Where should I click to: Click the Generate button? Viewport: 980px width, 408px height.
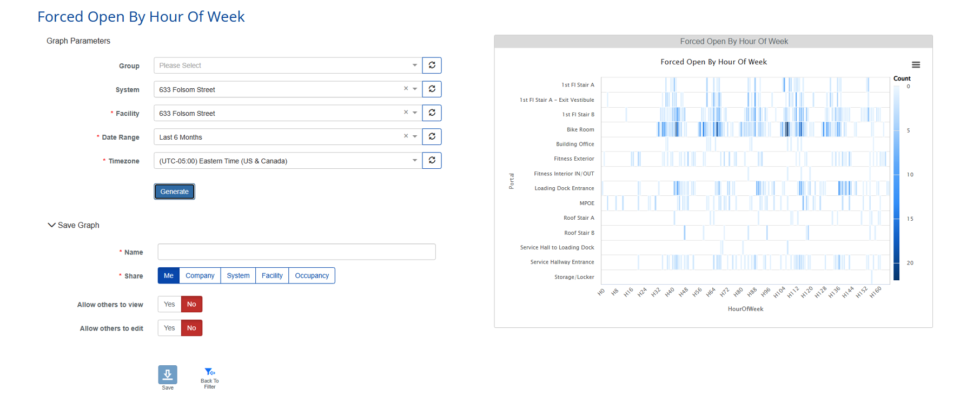174,192
